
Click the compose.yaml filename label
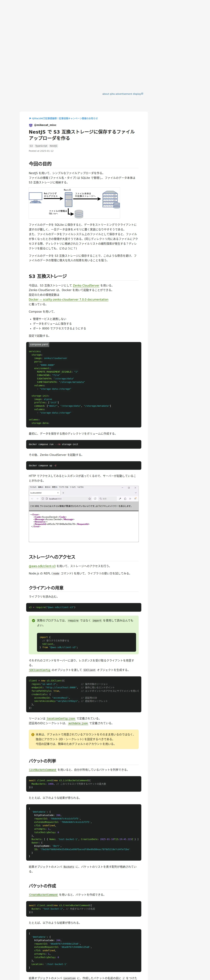tap(39, 345)
